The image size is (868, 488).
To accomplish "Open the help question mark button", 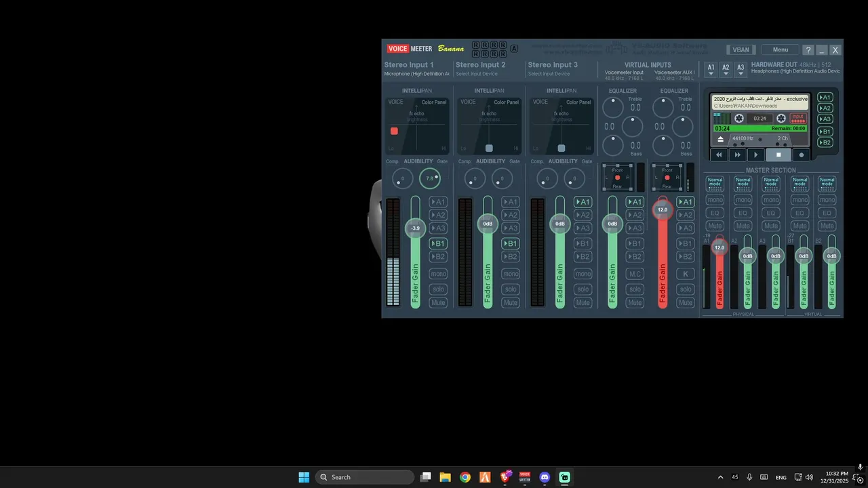I will point(808,50).
